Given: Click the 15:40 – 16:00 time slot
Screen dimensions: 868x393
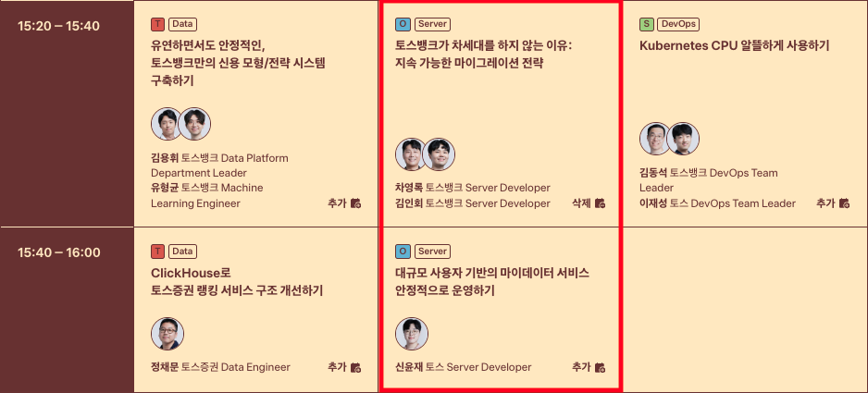Looking at the screenshot, I should pos(58,252).
